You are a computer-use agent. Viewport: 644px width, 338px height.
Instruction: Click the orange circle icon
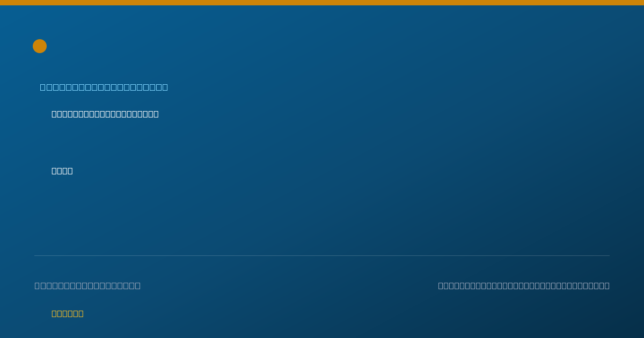point(40,46)
